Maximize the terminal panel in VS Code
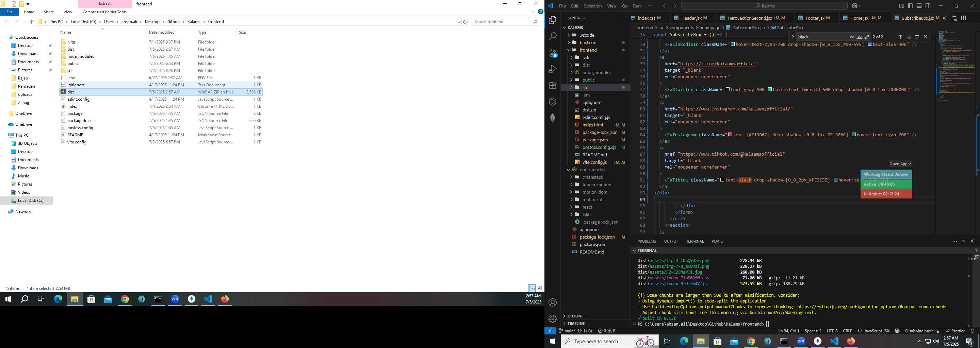980x348 pixels. click(x=963, y=241)
